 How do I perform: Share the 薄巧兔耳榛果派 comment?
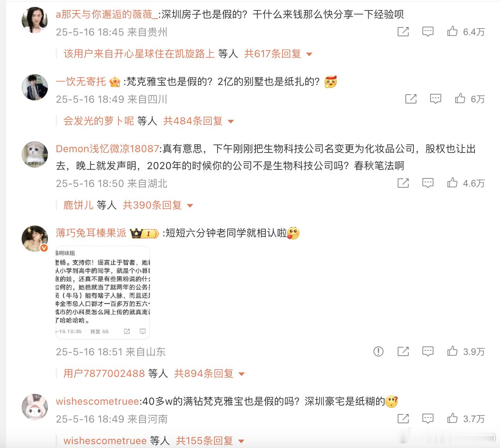(x=403, y=351)
